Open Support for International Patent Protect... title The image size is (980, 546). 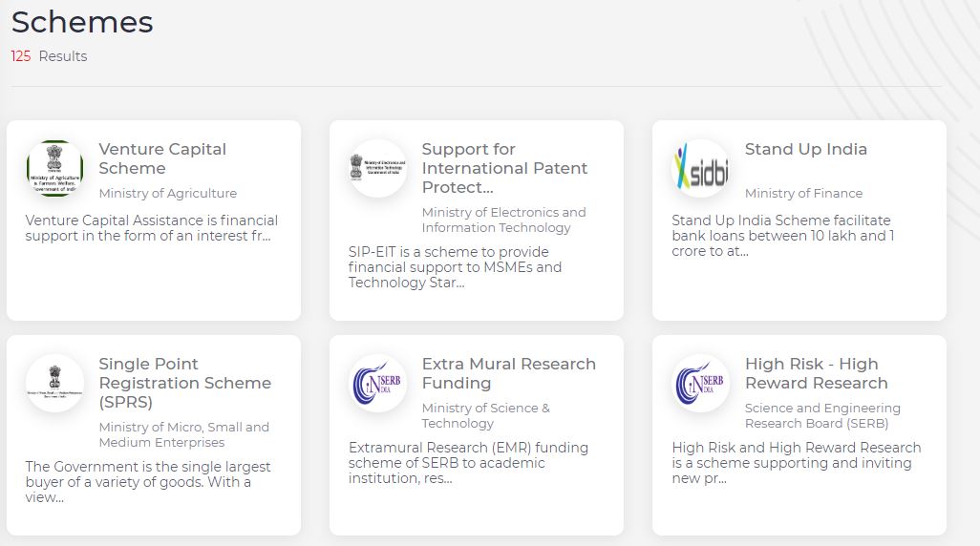(504, 168)
